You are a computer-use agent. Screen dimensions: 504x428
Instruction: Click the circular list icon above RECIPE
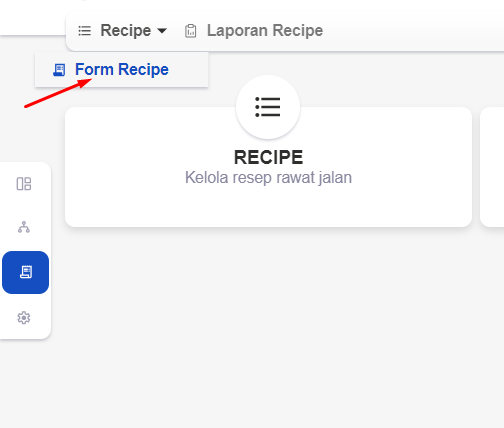click(x=268, y=107)
